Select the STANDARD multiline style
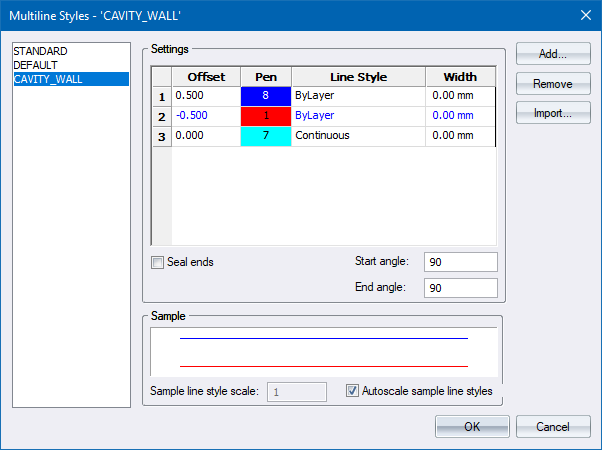602x450 pixels. click(40, 51)
